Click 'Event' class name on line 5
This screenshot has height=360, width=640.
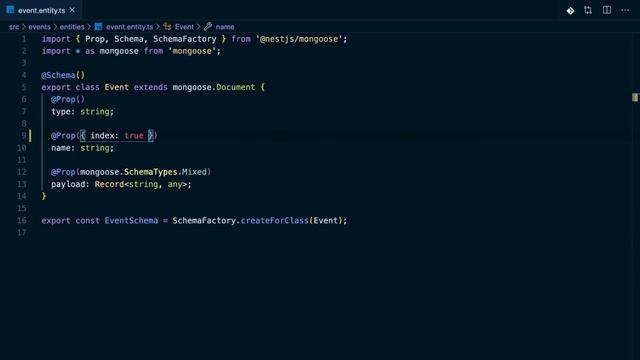point(116,87)
